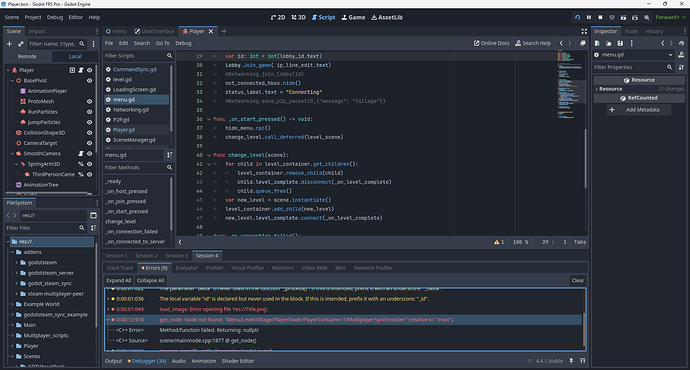Open the Stack Trace debugger tab
The height and width of the screenshot is (370, 690).
pyautogui.click(x=120, y=268)
